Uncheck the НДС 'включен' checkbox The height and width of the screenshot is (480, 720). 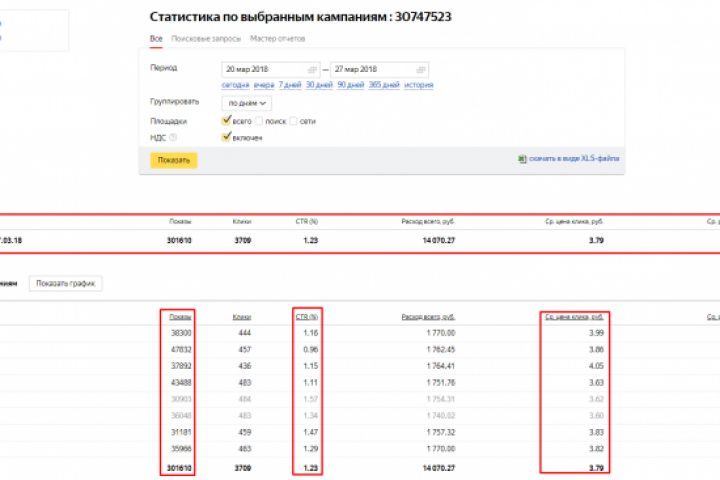[226, 136]
